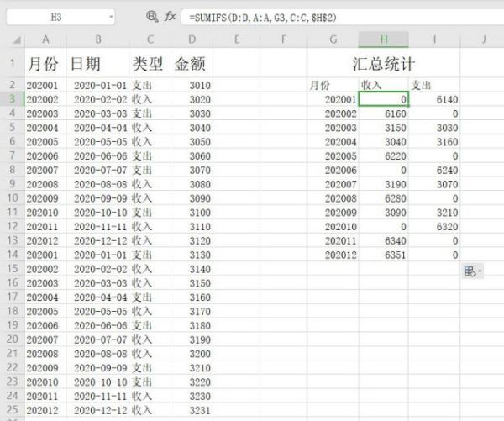
Task: Select column H header
Action: tap(384, 39)
